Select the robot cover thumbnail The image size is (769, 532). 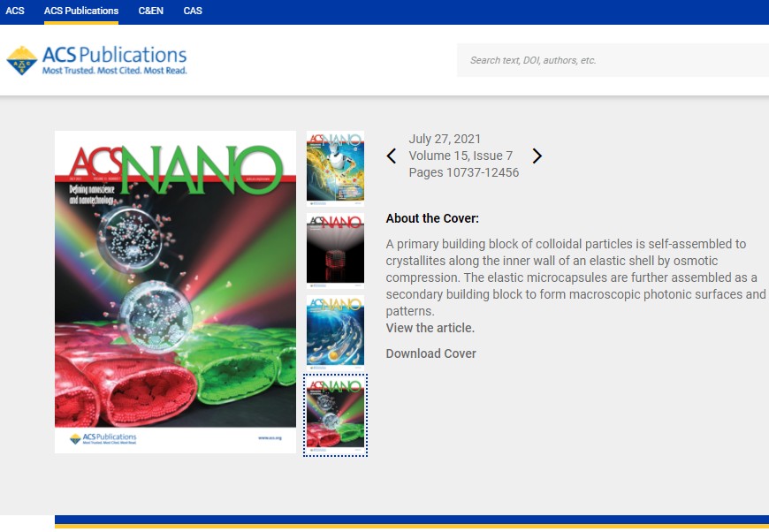(336, 169)
